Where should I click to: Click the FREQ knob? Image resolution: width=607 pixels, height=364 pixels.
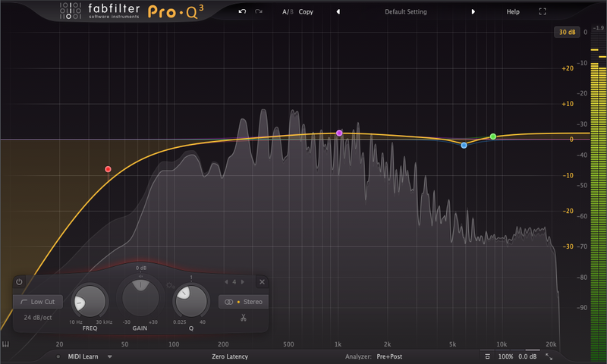coord(90,301)
